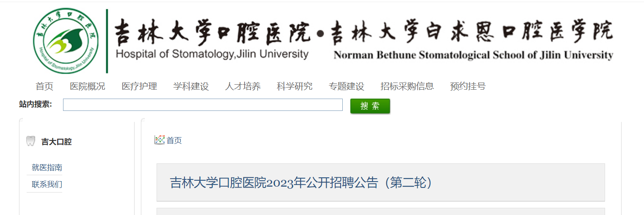Image resolution: width=644 pixels, height=215 pixels.
Task: Open the 联系我们 sidebar link
Action: 47,185
